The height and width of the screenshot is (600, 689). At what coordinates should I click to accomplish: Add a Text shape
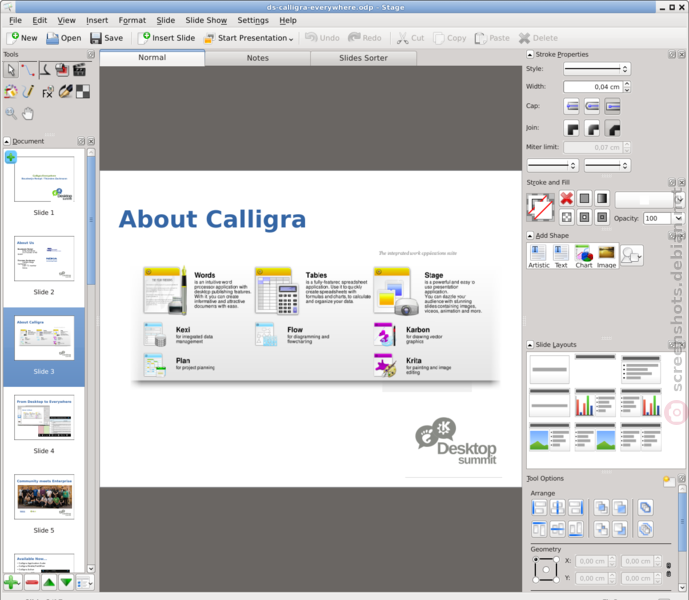[561, 256]
